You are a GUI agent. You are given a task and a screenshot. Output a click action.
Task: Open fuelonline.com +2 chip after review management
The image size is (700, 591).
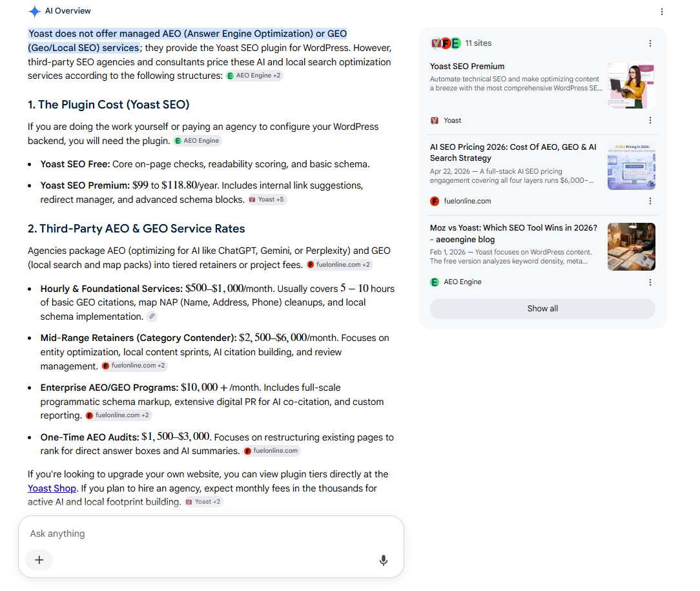click(134, 366)
